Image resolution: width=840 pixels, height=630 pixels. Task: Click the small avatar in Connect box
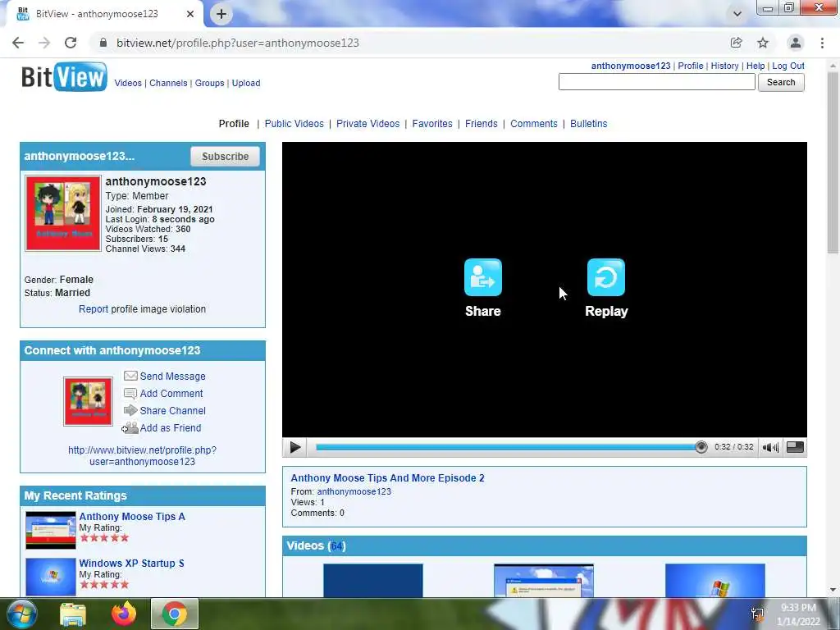[89, 402]
